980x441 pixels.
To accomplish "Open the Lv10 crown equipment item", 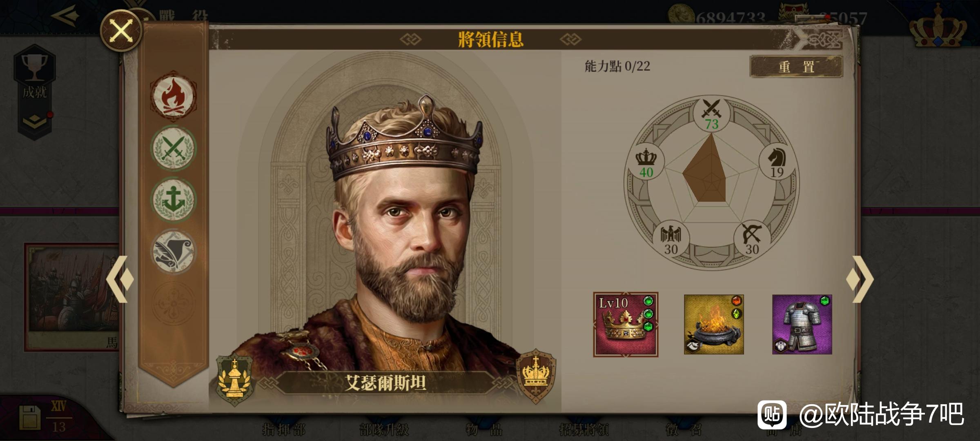I will click(x=626, y=324).
